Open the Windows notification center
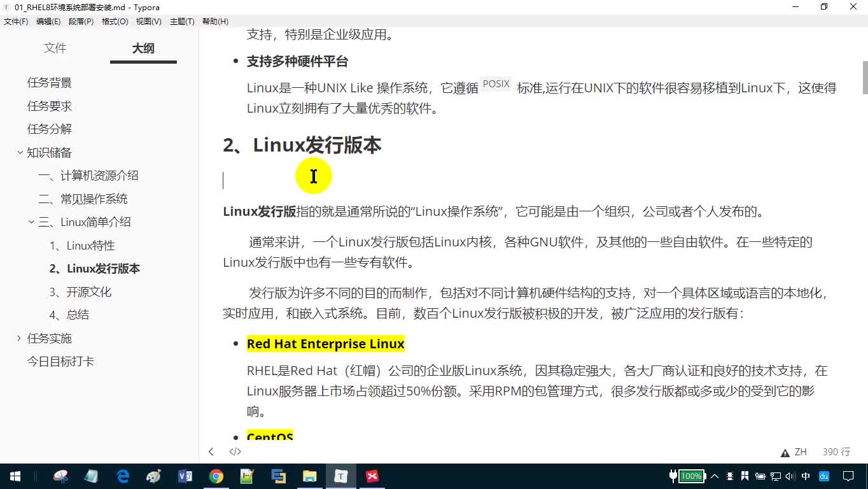The height and width of the screenshot is (489, 868). (x=848, y=476)
